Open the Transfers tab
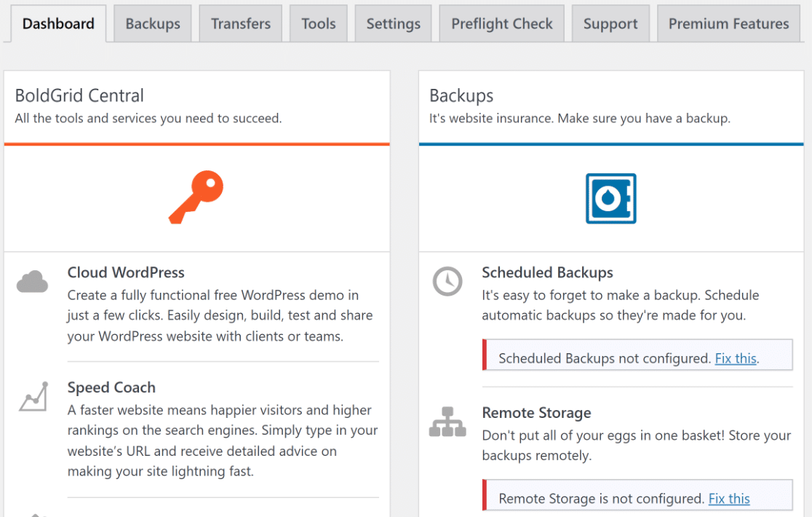The height and width of the screenshot is (517, 812). pos(241,24)
